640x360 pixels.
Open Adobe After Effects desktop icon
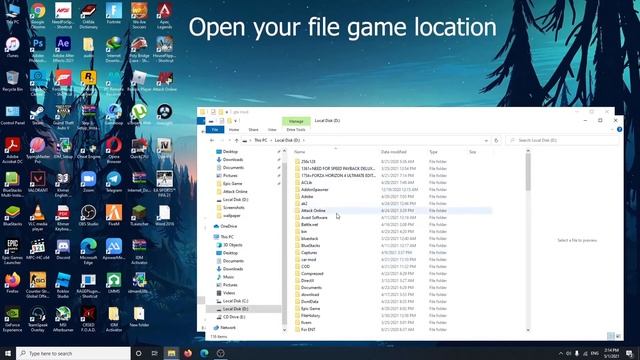coord(63,49)
